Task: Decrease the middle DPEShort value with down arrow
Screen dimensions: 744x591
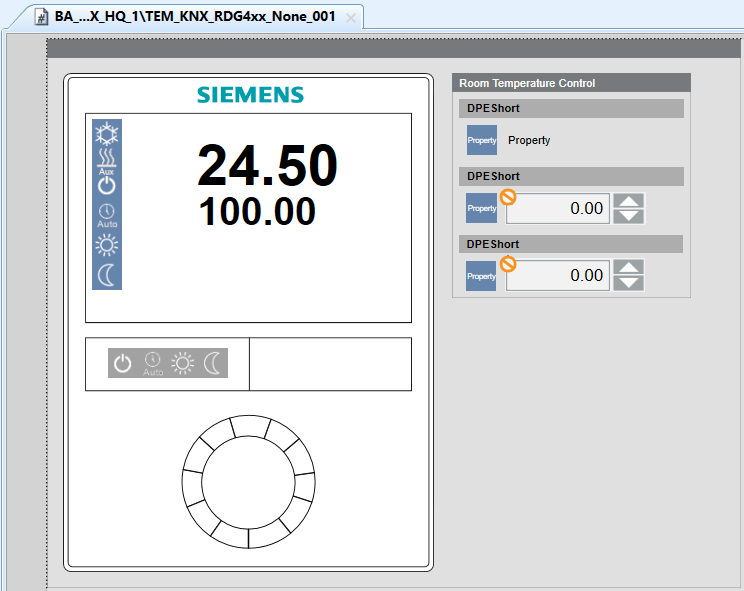Action: 628,216
